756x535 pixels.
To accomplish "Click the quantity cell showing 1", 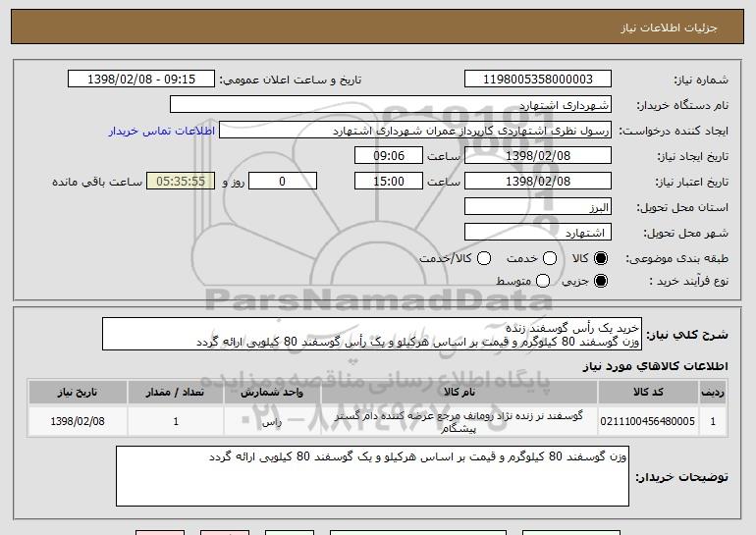I will click(x=176, y=421).
